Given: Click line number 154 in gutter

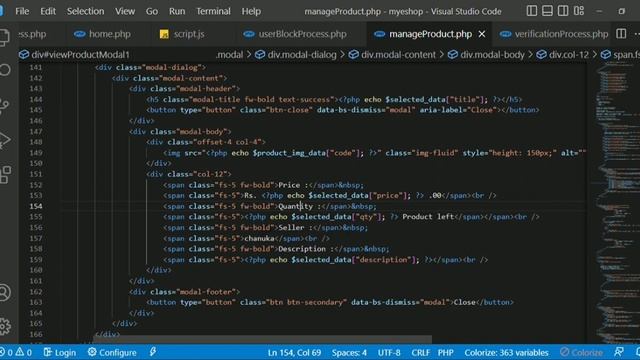Looking at the screenshot, I should coord(36,206).
